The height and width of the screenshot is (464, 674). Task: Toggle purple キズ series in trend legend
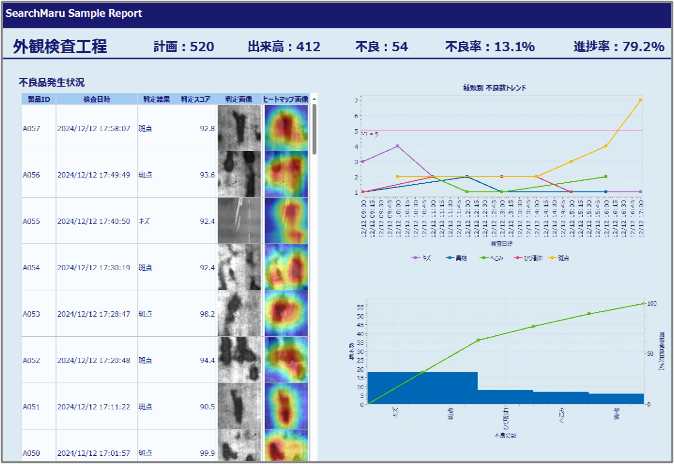tap(419, 257)
